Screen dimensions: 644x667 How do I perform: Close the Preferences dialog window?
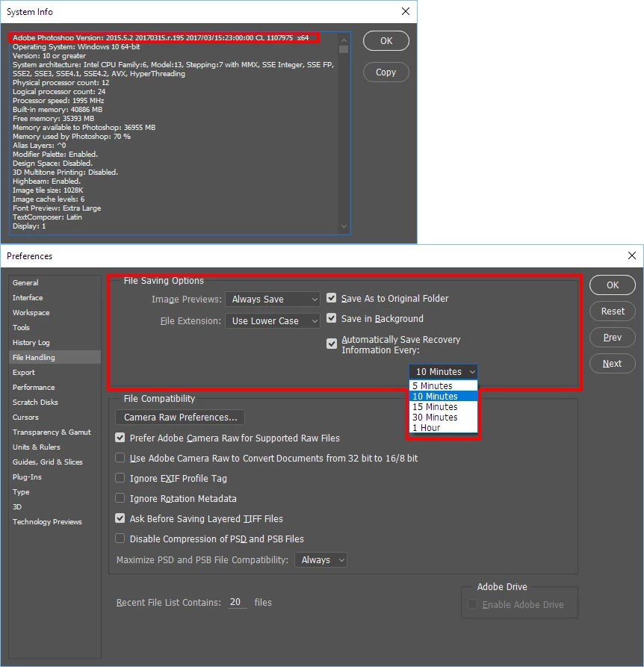click(632, 255)
